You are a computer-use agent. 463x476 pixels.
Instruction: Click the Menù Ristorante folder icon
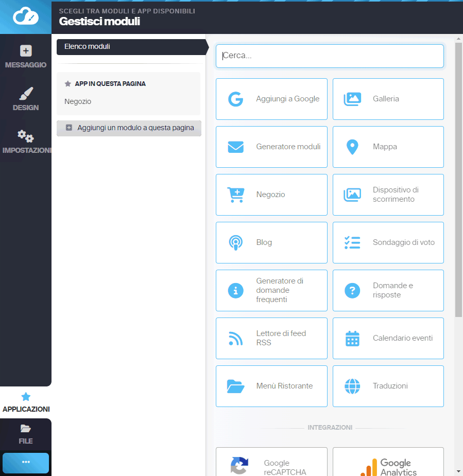[236, 386]
